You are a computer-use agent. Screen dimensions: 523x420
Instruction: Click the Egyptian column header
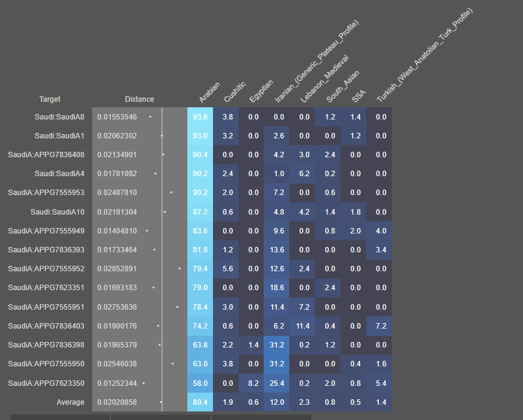tap(261, 91)
